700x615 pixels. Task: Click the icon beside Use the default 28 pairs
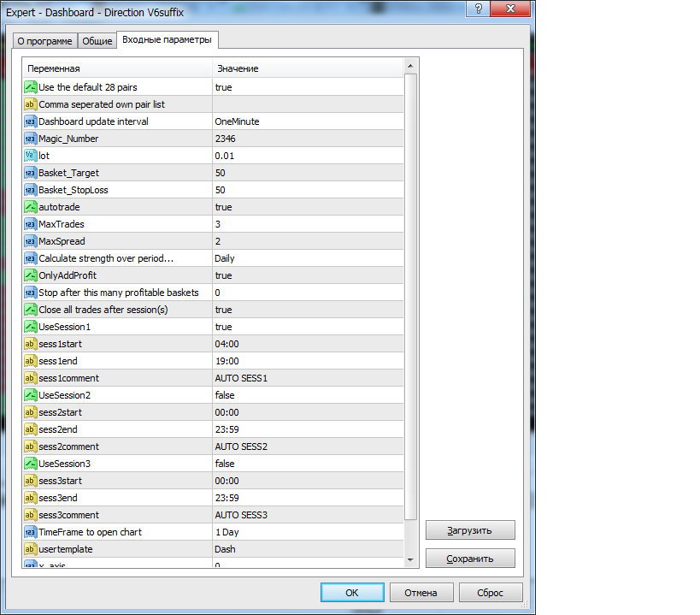31,87
